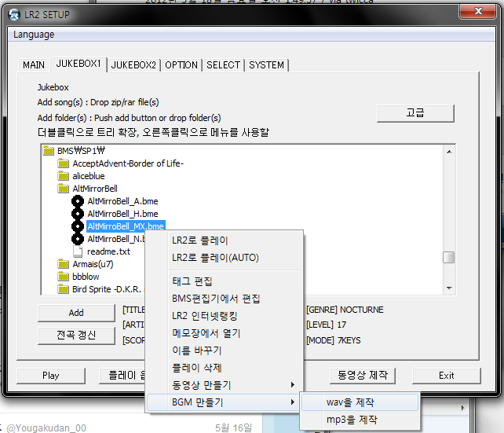Click the disc icon beside AltMirroBell_A.bme

click(x=78, y=201)
